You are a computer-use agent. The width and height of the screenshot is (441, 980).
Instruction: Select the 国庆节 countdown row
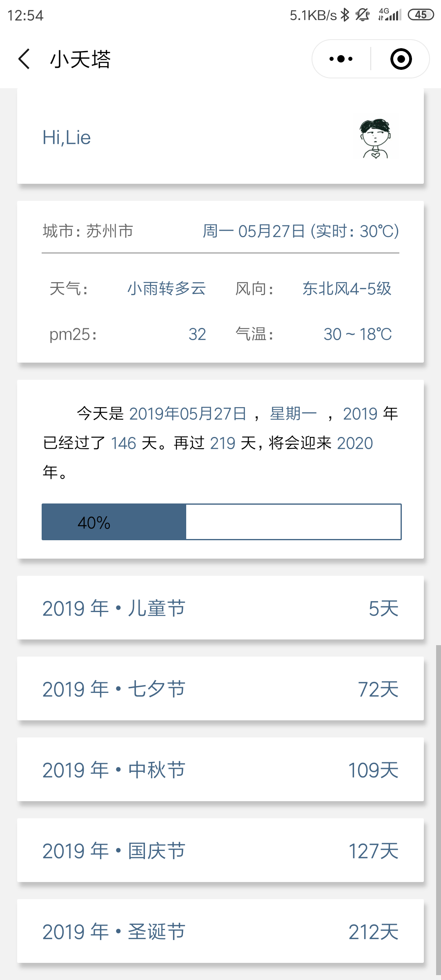point(220,850)
